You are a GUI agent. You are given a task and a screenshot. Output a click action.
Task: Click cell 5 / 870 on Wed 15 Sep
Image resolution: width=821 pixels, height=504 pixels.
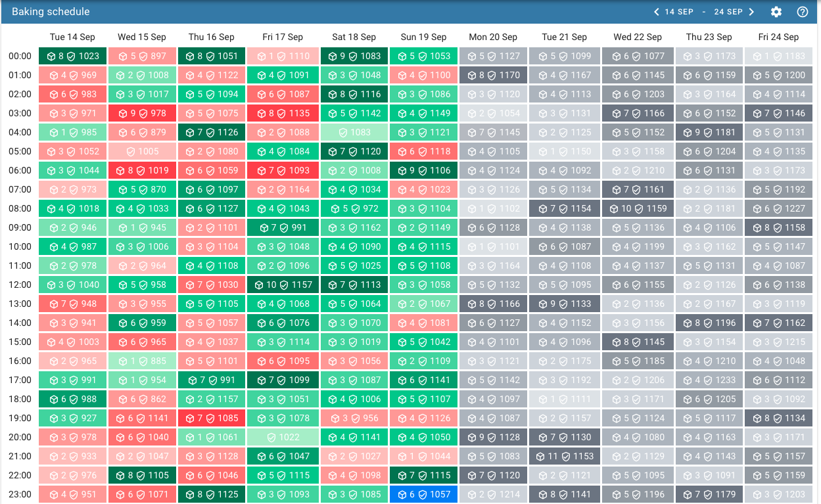tap(142, 190)
